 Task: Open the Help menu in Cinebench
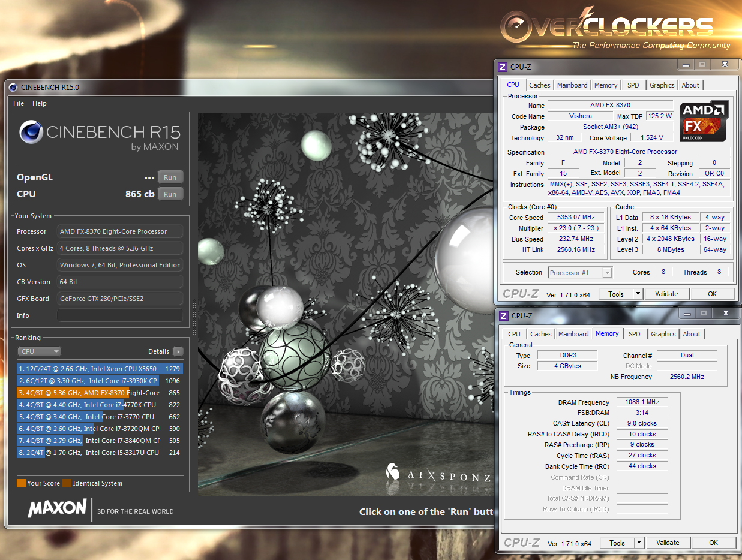coord(40,103)
